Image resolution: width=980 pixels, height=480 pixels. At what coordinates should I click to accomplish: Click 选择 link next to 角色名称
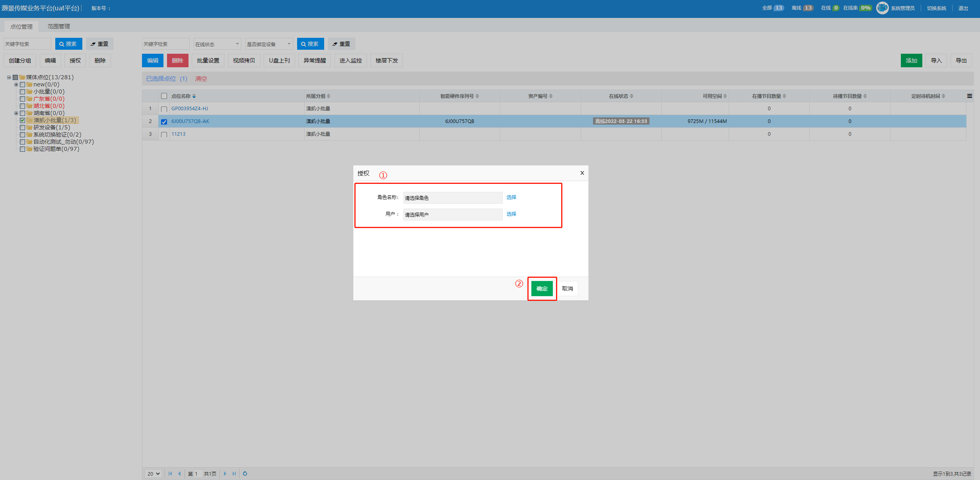[511, 197]
